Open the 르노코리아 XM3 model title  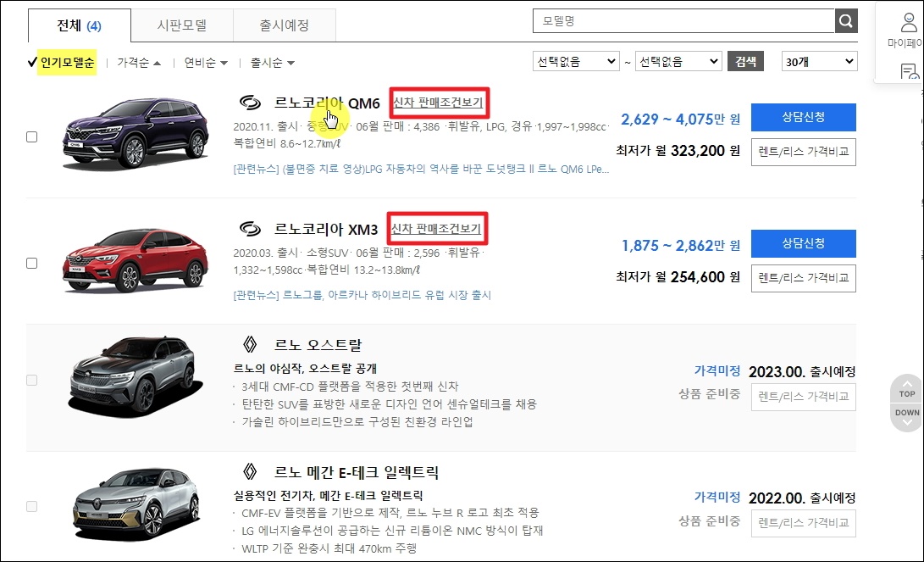tap(326, 230)
